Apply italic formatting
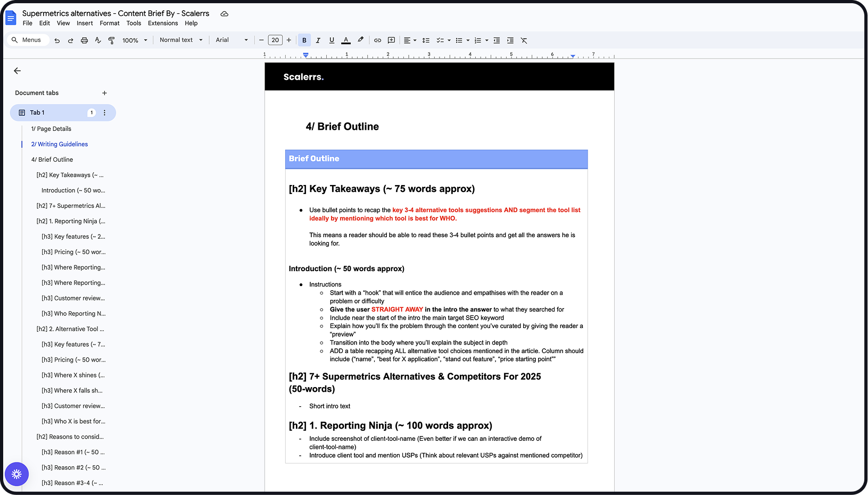 coord(318,40)
